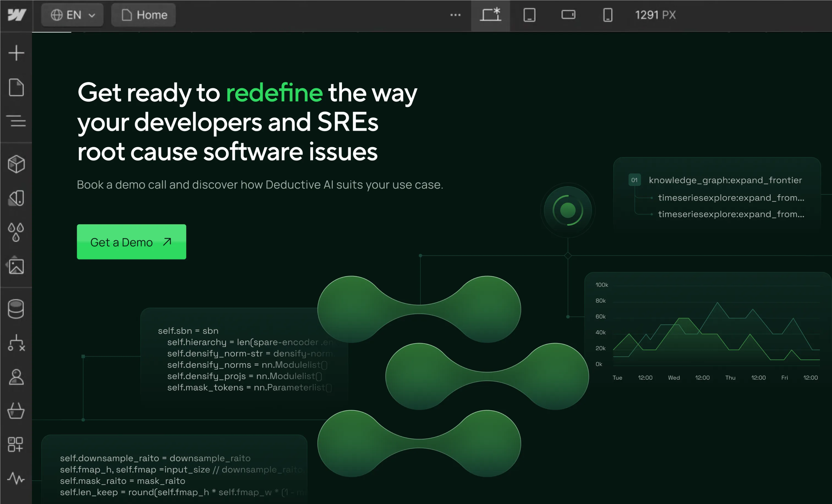Open the Apps grid-plus icon
The width and height of the screenshot is (832, 504).
(15, 445)
